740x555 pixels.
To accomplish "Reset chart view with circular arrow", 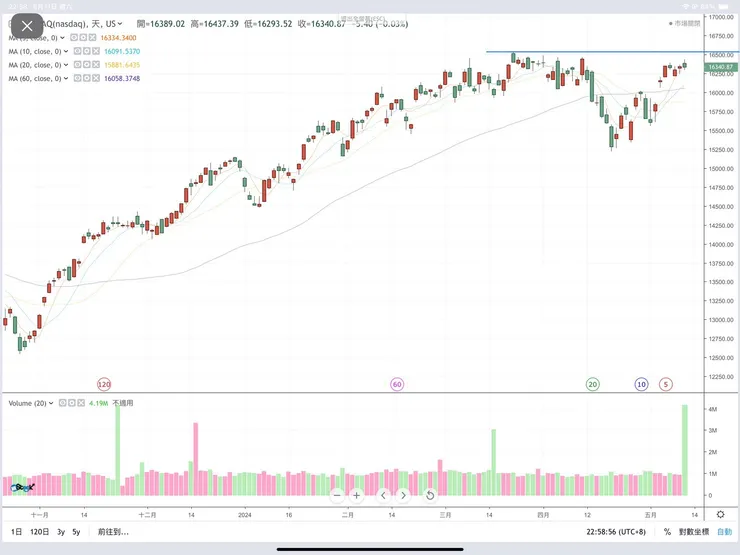I will [430, 495].
